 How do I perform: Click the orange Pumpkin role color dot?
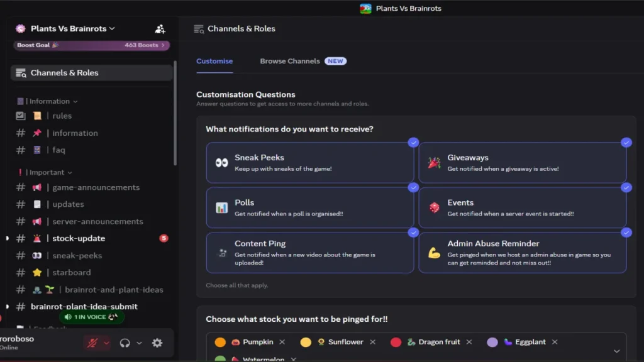tap(220, 342)
